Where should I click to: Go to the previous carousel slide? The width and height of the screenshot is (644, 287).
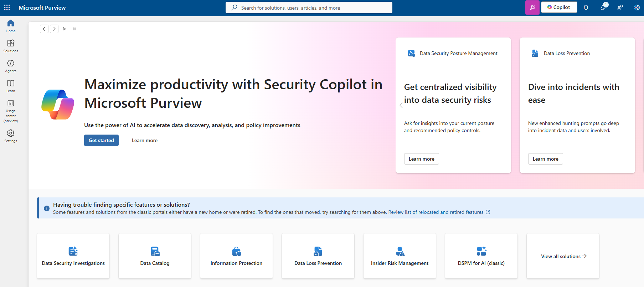pyautogui.click(x=44, y=29)
